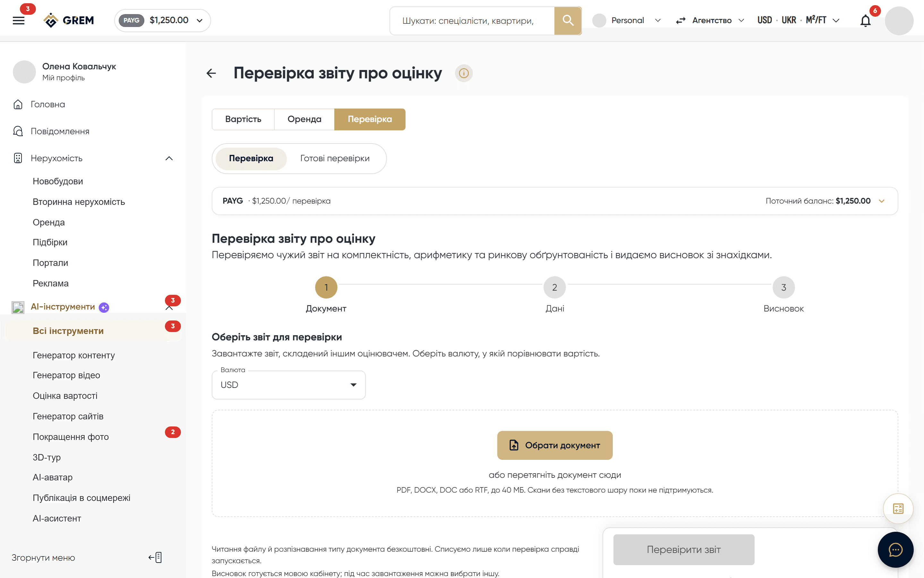Viewport: 924px width, 578px height.
Task: Open notifications bell icon
Action: (x=865, y=21)
